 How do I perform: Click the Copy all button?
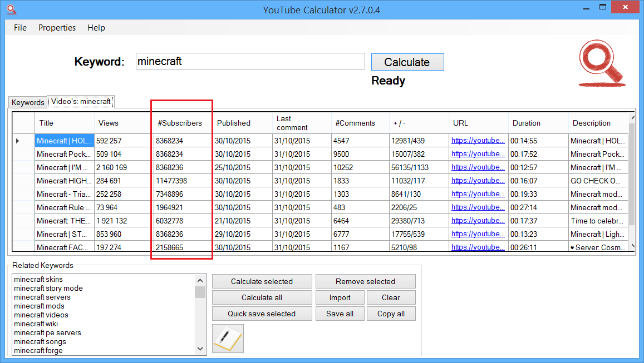coord(391,314)
